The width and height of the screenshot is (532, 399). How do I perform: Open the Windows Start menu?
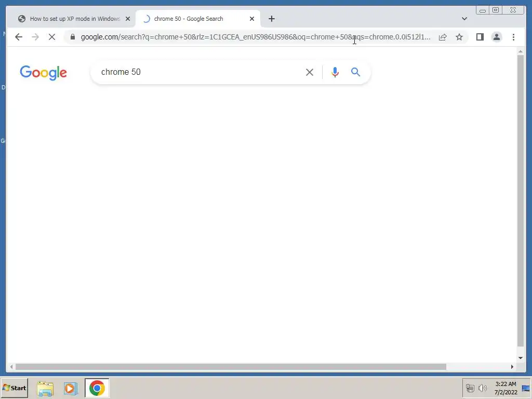(x=14, y=388)
